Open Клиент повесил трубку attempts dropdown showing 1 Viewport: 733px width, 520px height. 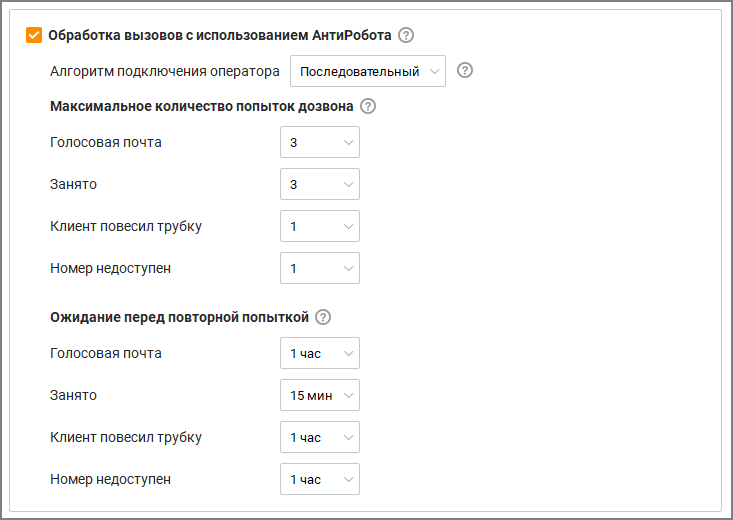point(320,226)
